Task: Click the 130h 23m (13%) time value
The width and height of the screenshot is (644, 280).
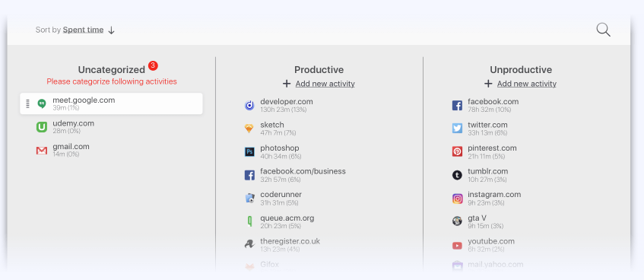Action: (283, 110)
